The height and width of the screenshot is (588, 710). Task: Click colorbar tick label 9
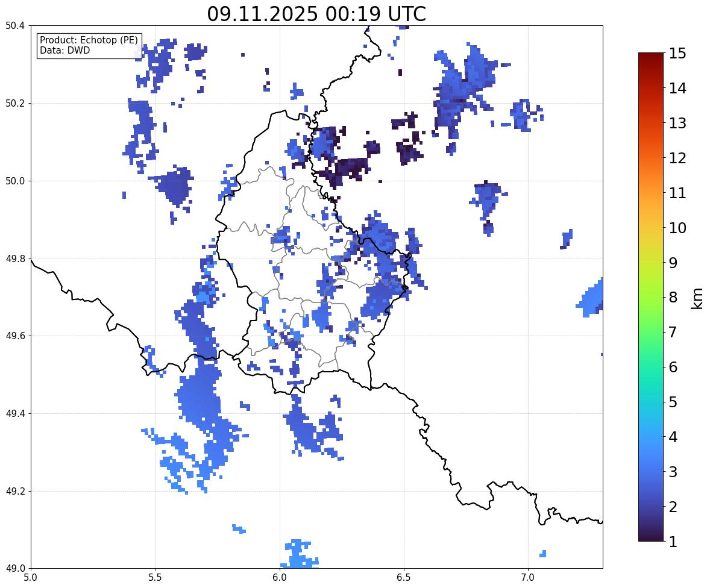673,263
